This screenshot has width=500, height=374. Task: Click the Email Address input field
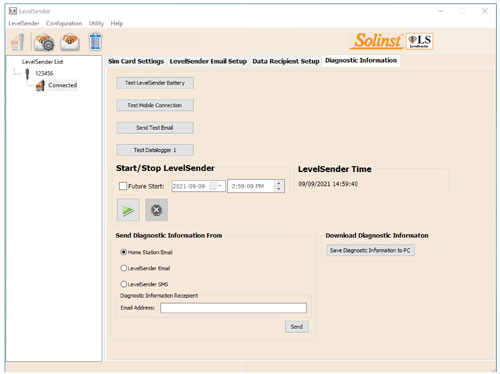[233, 308]
